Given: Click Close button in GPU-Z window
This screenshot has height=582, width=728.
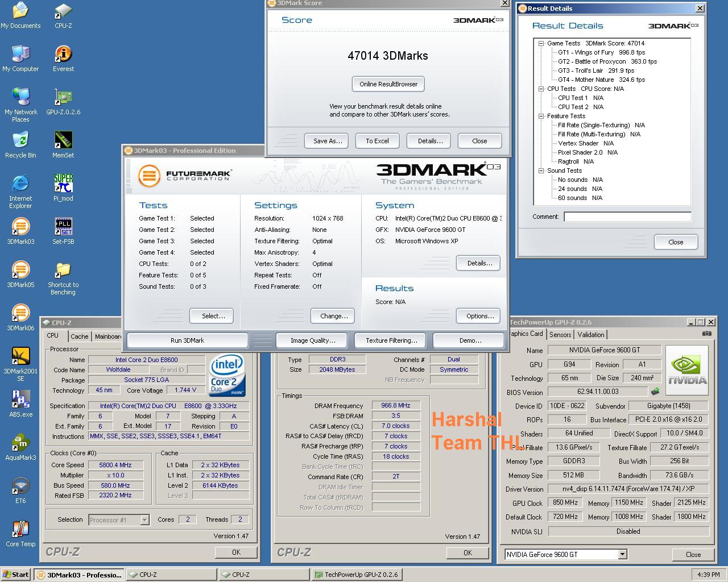Looking at the screenshot, I should tap(693, 555).
